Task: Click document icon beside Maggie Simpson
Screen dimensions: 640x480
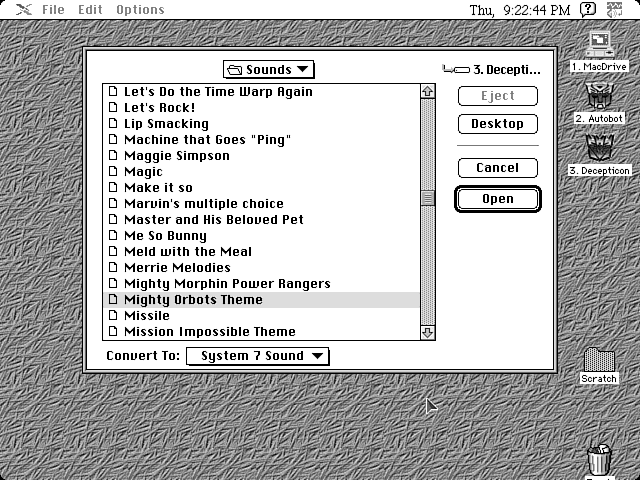Action: tap(113, 155)
